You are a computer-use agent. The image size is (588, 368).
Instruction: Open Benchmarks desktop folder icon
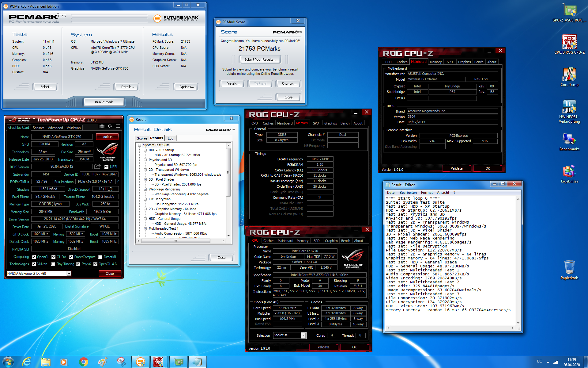(569, 142)
